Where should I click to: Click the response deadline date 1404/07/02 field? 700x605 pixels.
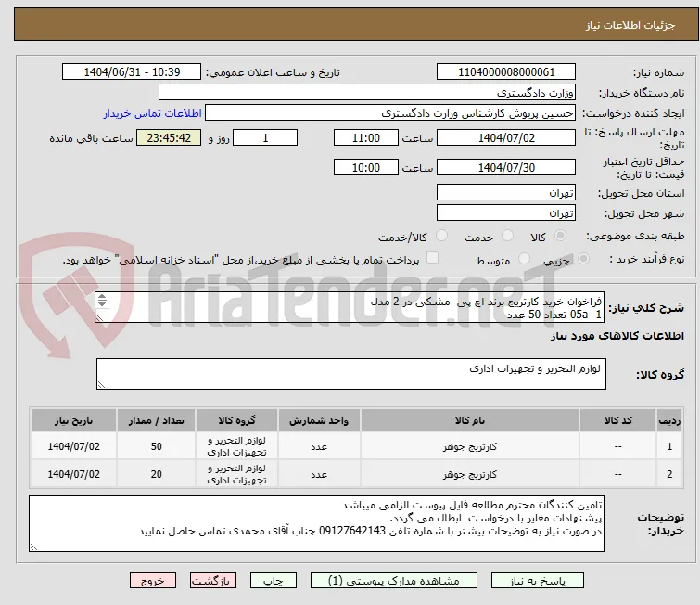click(506, 137)
